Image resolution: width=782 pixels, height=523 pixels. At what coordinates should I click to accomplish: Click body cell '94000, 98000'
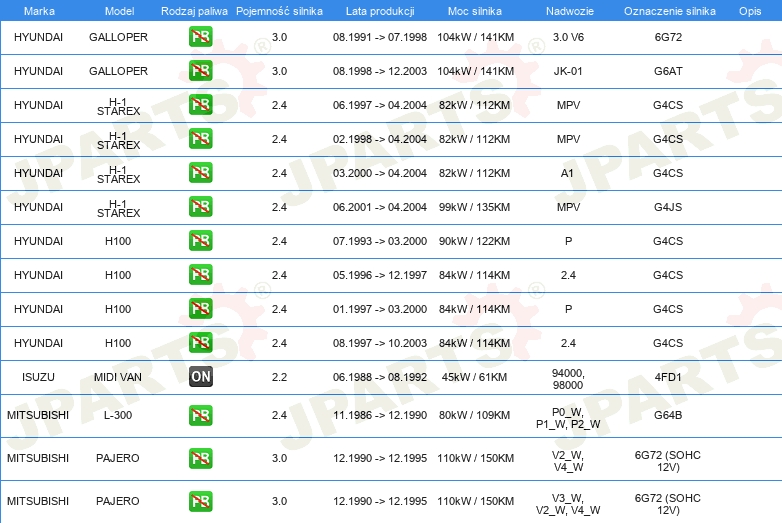coord(568,379)
